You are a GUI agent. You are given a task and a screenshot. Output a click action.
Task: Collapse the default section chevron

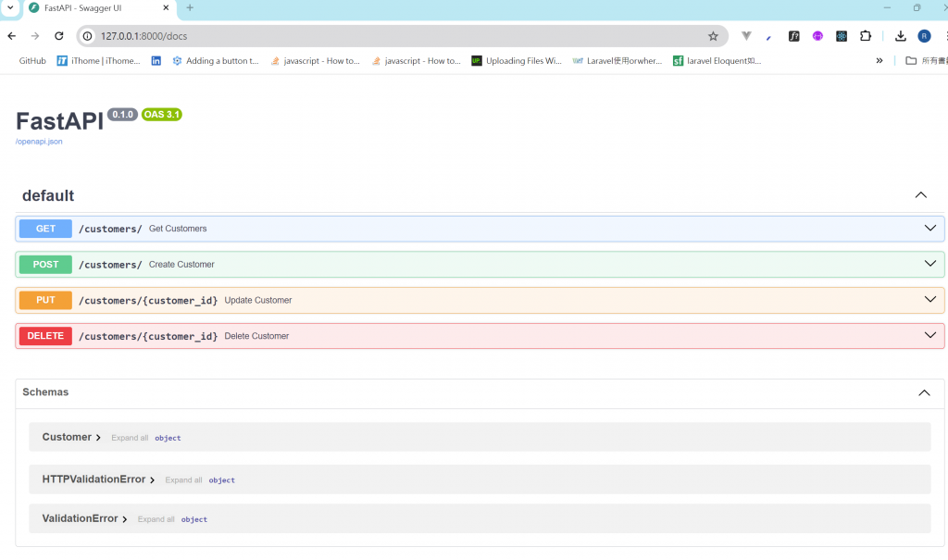[x=921, y=194]
